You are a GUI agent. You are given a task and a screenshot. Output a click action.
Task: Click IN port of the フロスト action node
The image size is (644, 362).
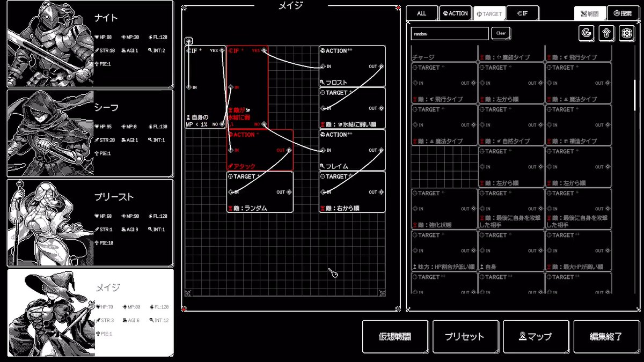pyautogui.click(x=323, y=67)
